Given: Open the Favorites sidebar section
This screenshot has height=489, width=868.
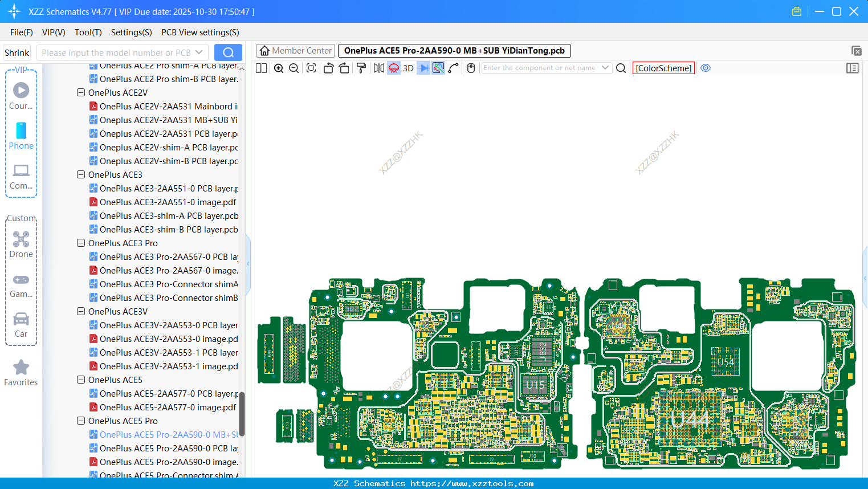Looking at the screenshot, I should tap(21, 373).
